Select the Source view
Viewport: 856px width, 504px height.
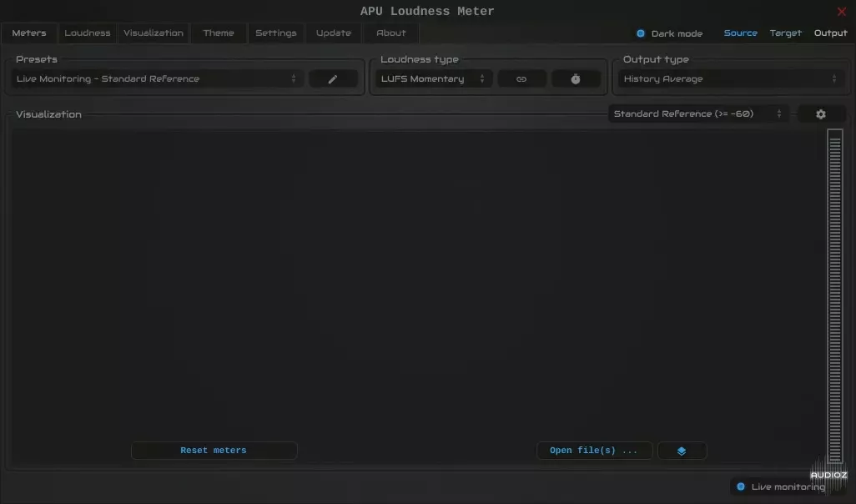[x=740, y=33]
